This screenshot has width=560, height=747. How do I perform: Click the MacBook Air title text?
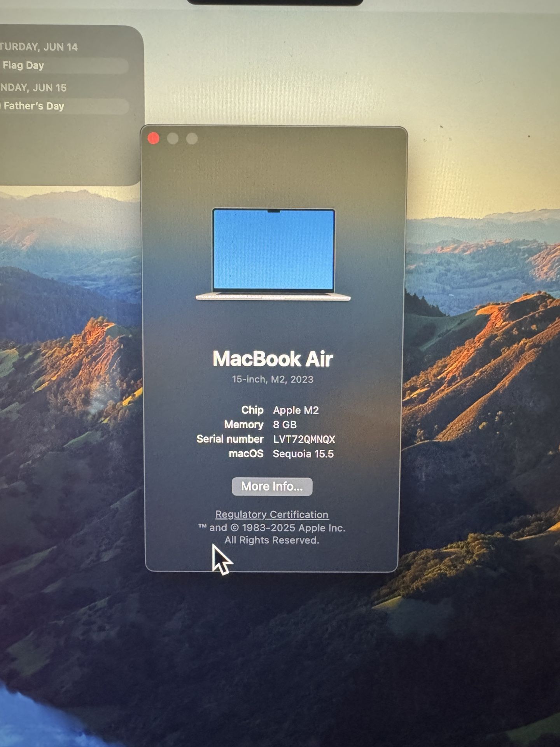pos(273,359)
